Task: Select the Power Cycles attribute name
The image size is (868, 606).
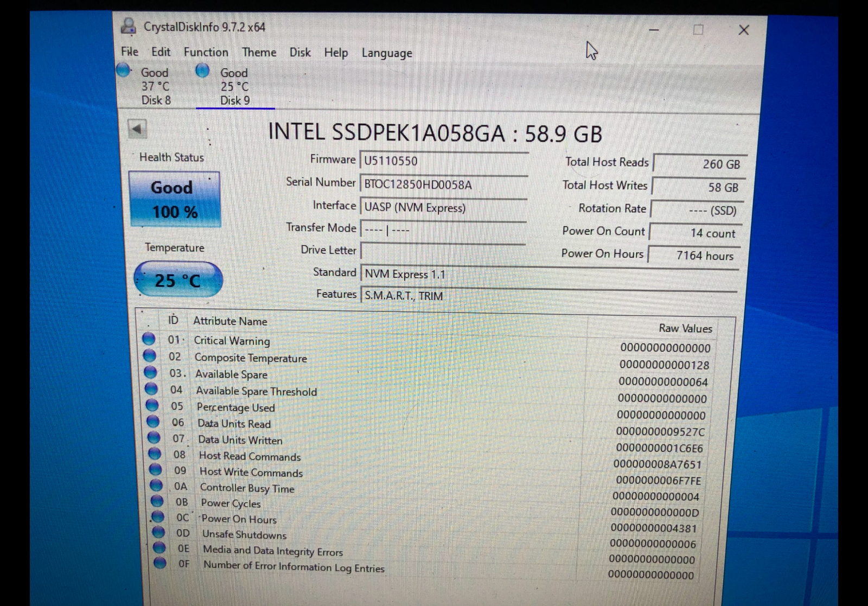Action: (x=231, y=503)
